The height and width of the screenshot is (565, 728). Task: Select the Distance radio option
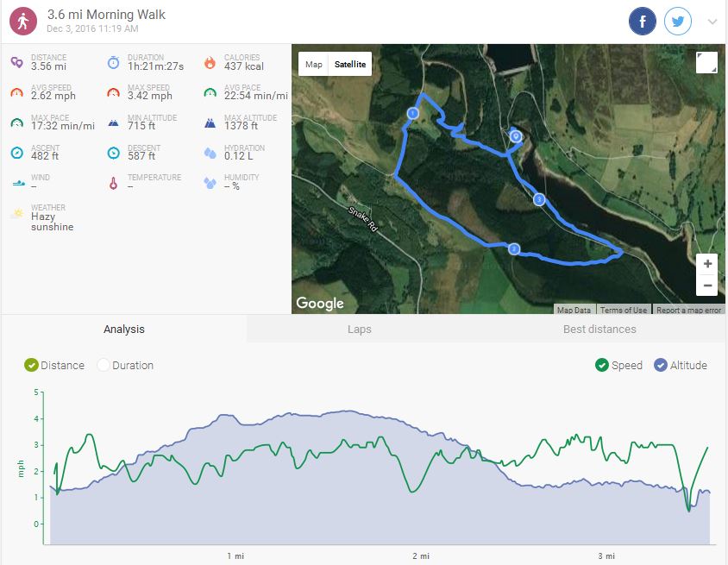32,365
